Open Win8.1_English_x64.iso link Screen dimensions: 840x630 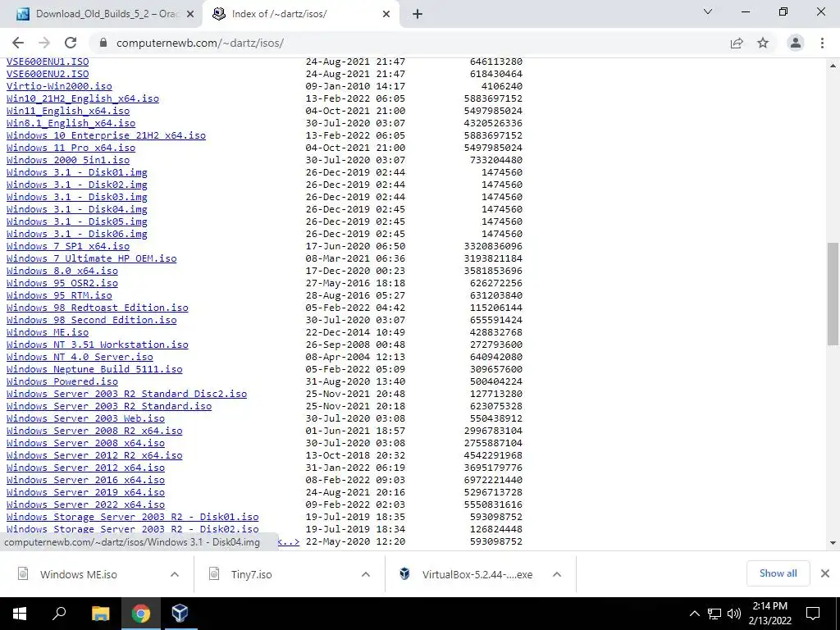(71, 123)
